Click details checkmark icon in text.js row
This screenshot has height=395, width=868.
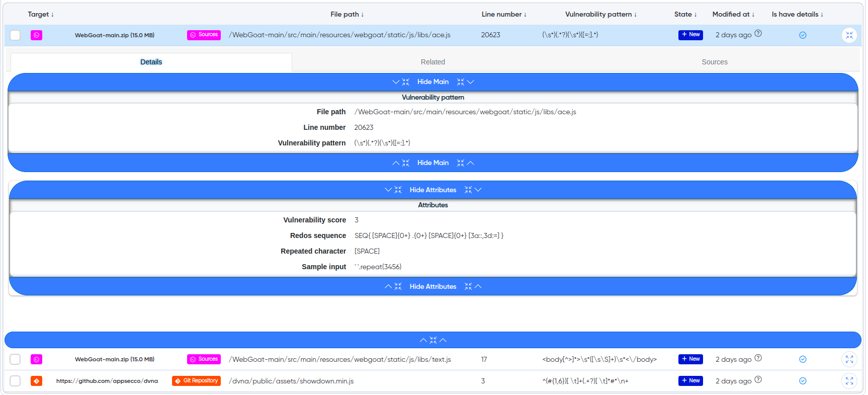point(803,359)
